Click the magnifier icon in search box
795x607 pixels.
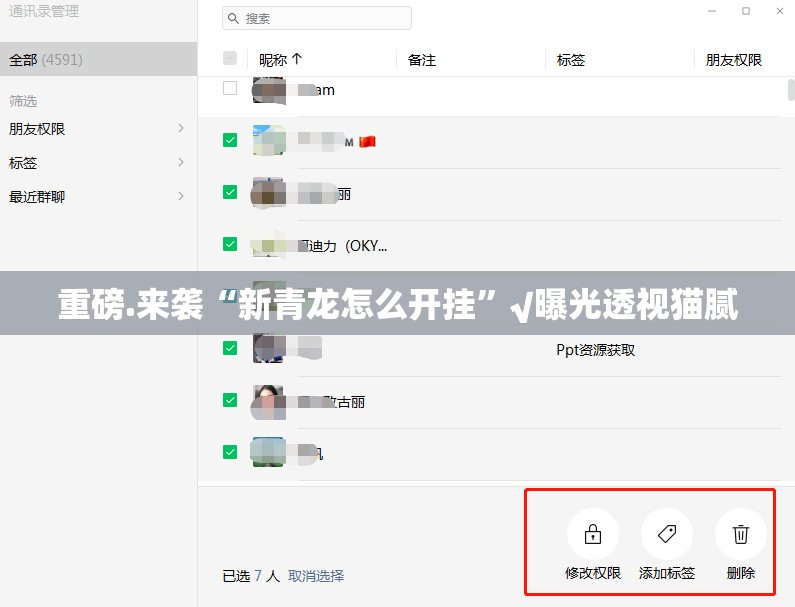click(233, 18)
